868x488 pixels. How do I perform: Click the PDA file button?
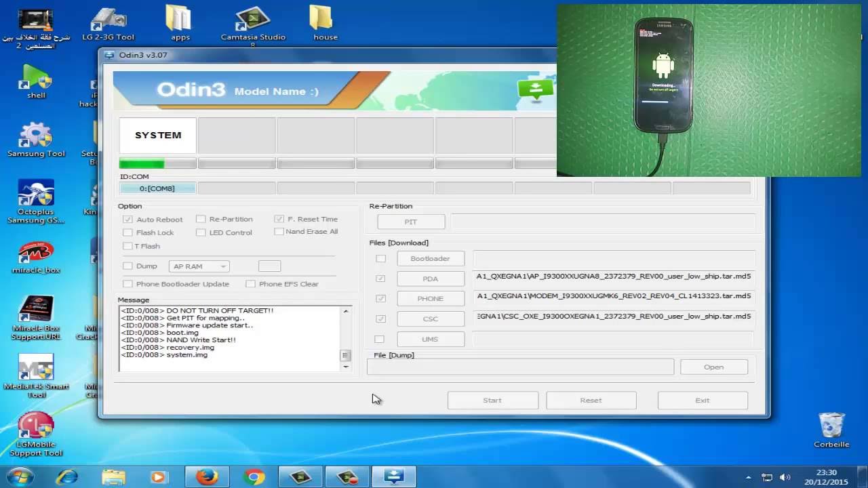pos(431,279)
